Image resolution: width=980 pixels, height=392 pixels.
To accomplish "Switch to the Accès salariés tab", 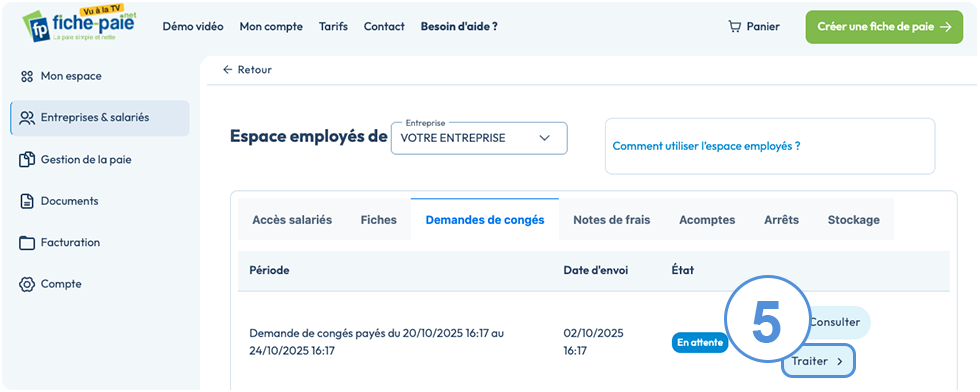I will click(292, 220).
